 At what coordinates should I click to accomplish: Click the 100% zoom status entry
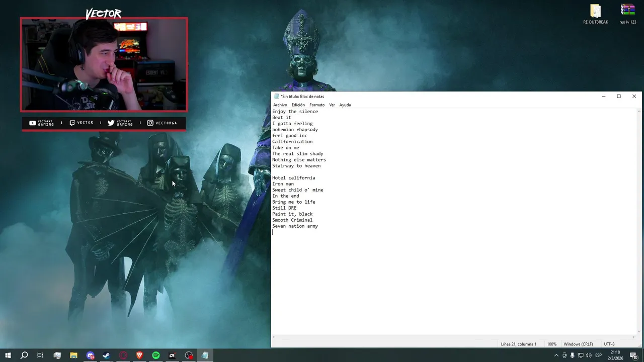coord(552,344)
